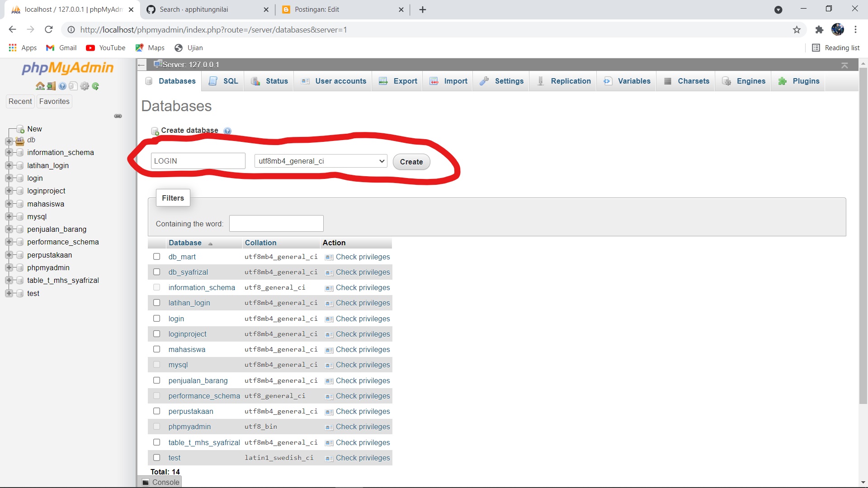Open phpMyAdmin documentation question mark icon
The width and height of the screenshot is (868, 488).
coord(62,86)
